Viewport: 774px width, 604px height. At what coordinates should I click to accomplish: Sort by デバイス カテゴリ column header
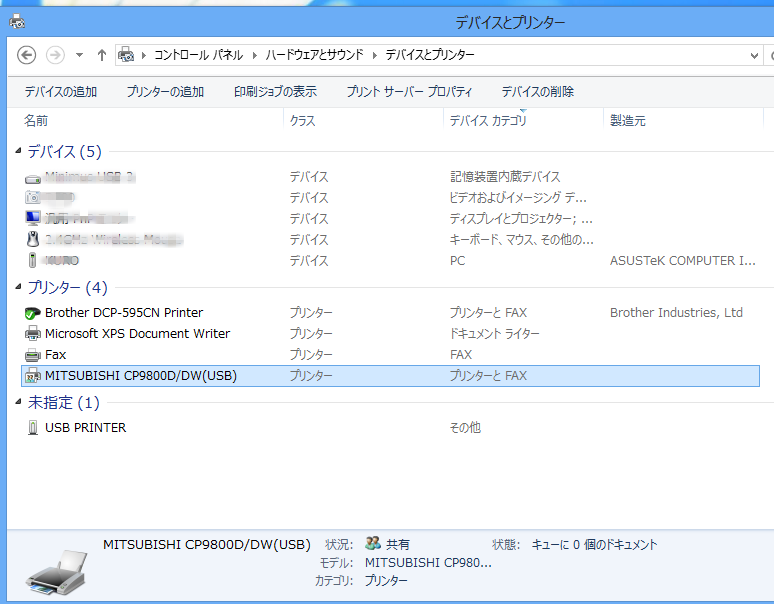point(488,120)
